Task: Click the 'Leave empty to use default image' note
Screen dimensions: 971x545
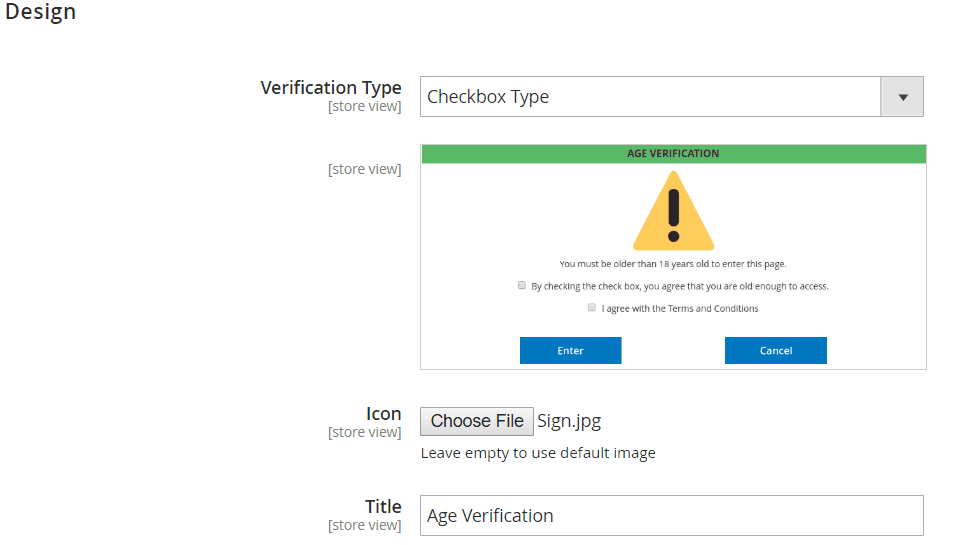Action: pyautogui.click(x=538, y=453)
